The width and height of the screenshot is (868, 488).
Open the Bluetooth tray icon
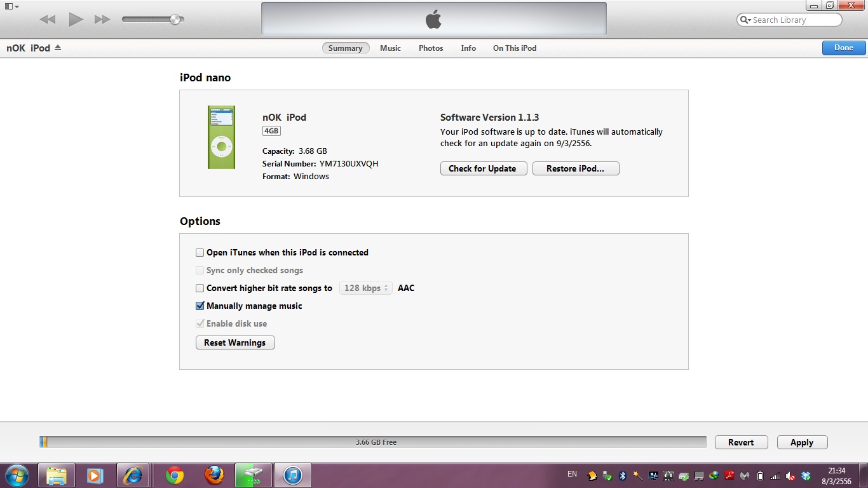[x=623, y=475]
